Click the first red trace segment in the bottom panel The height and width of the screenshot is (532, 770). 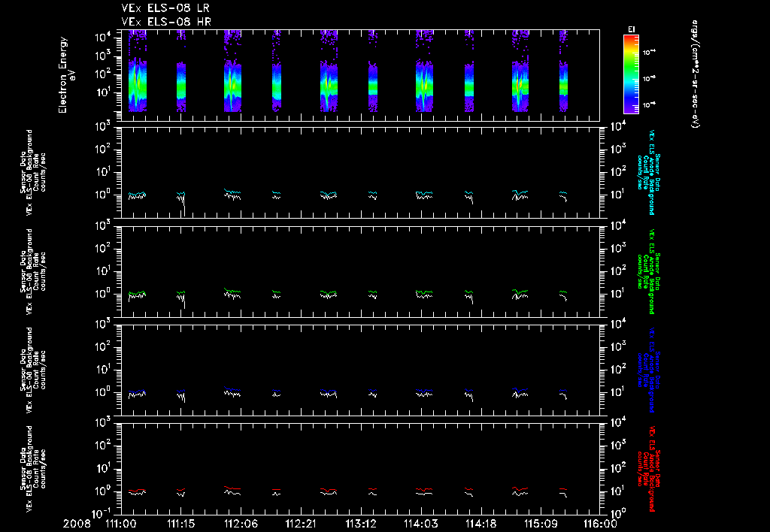coord(137,490)
